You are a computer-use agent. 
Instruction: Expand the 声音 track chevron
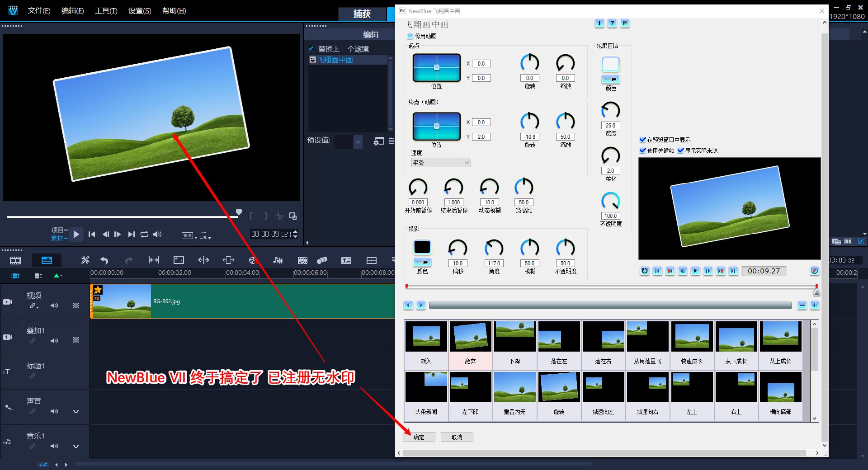tap(76, 411)
